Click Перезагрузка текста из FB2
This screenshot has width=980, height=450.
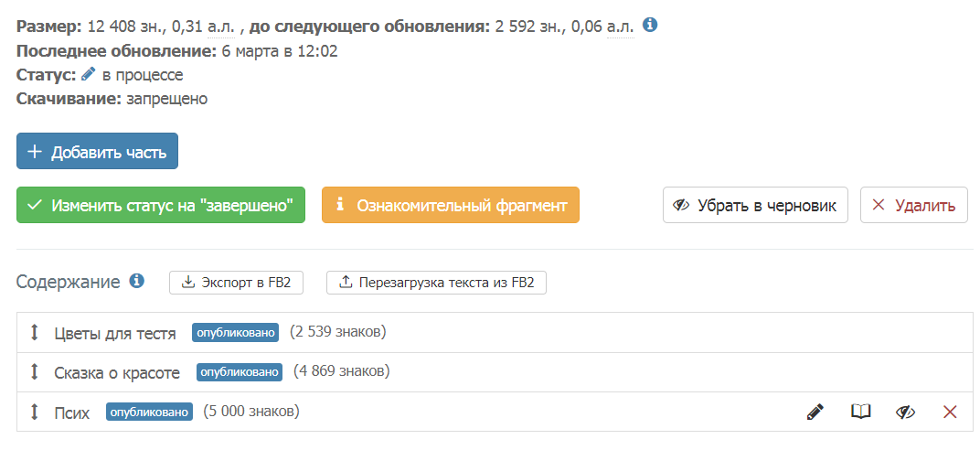pyautogui.click(x=436, y=283)
